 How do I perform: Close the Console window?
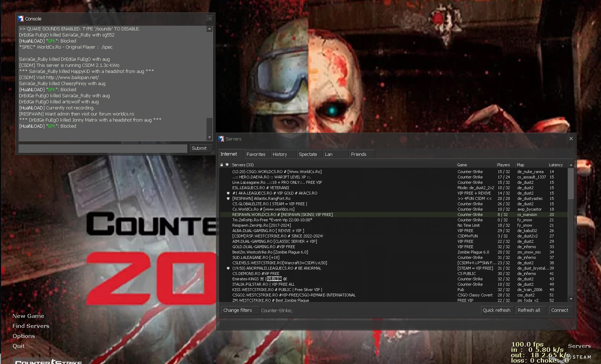coord(210,19)
